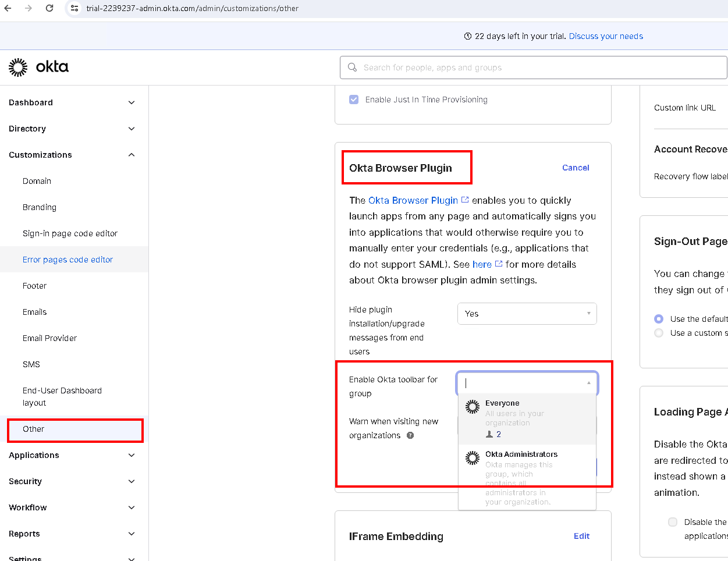This screenshot has width=728, height=561.
Task: Click the 'Warn when visiting new organizations' label
Action: click(394, 428)
